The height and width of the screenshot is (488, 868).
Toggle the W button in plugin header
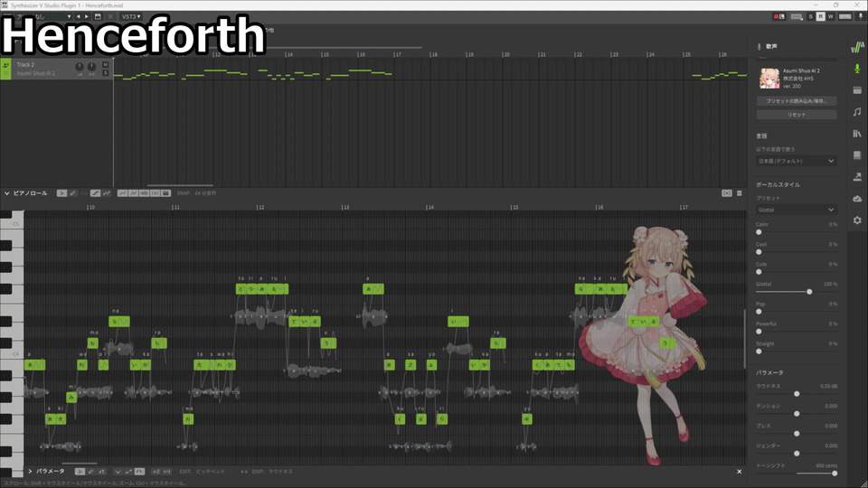coord(830,16)
